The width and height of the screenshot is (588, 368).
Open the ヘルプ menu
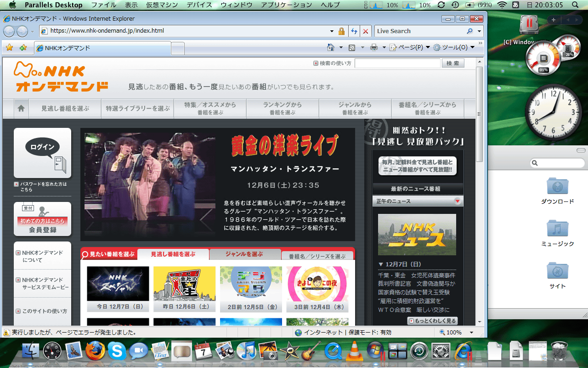[330, 5]
